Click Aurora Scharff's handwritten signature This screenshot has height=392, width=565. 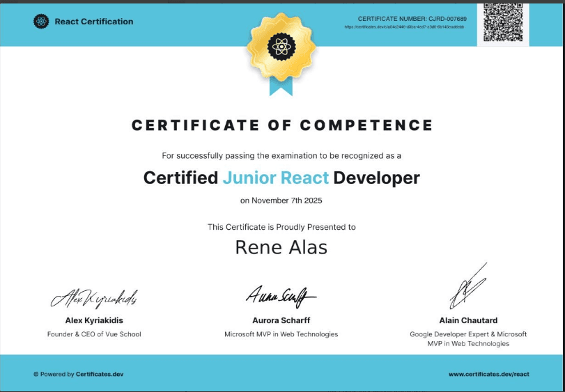click(x=281, y=297)
